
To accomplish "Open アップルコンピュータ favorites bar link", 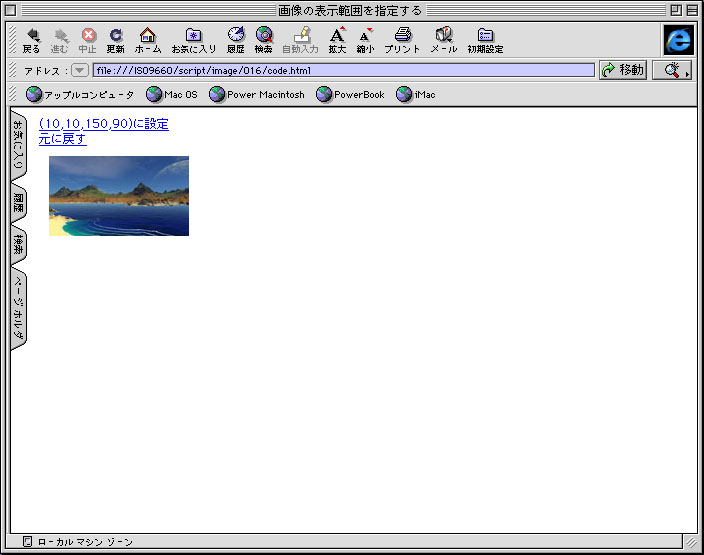I will point(79,94).
